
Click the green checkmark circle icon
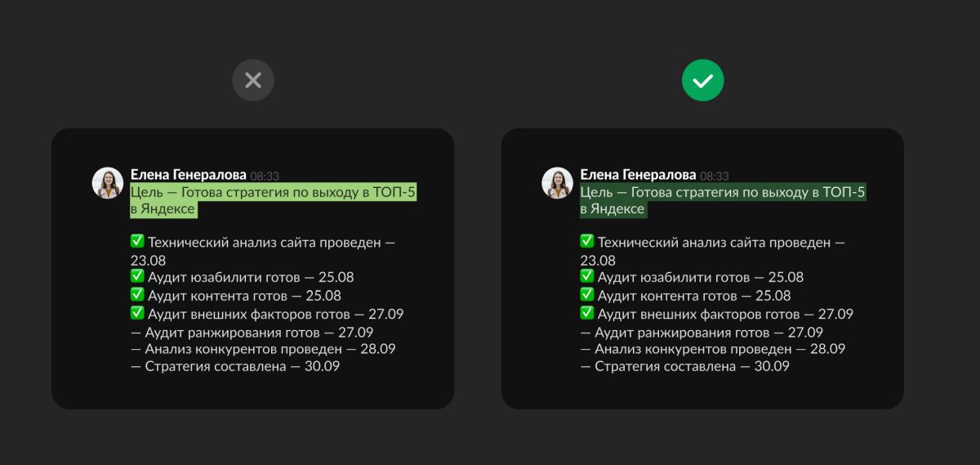[703, 80]
